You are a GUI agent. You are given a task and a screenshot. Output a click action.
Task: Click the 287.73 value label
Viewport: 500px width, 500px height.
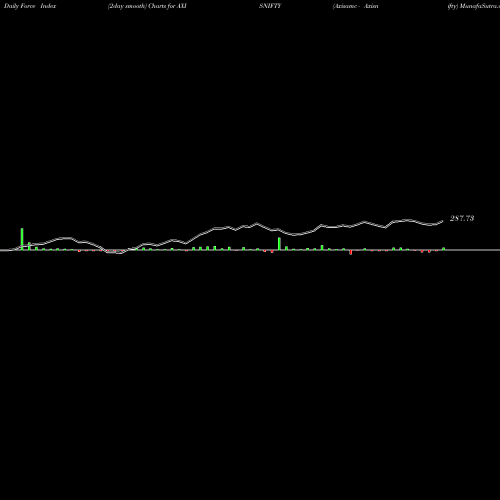(x=462, y=218)
